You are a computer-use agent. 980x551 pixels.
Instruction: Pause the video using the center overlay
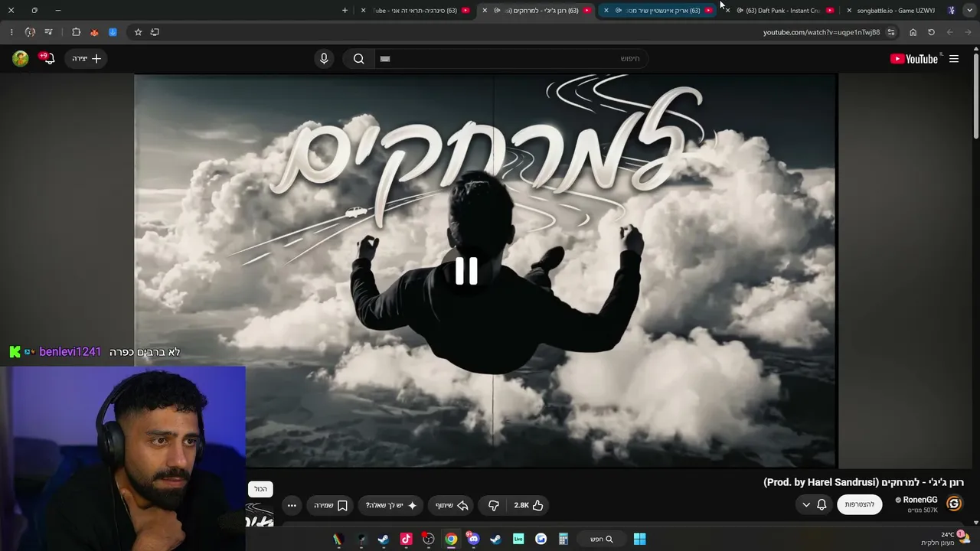[x=466, y=271]
